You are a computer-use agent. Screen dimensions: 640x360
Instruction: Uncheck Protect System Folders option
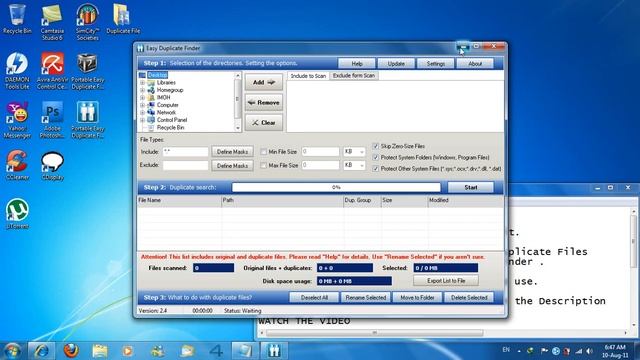376,158
